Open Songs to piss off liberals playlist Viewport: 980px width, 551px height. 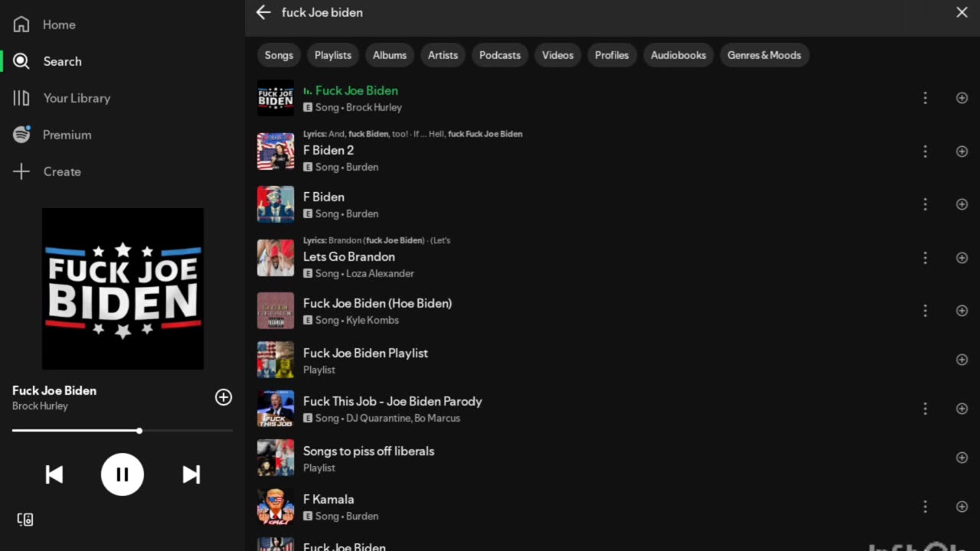click(368, 451)
